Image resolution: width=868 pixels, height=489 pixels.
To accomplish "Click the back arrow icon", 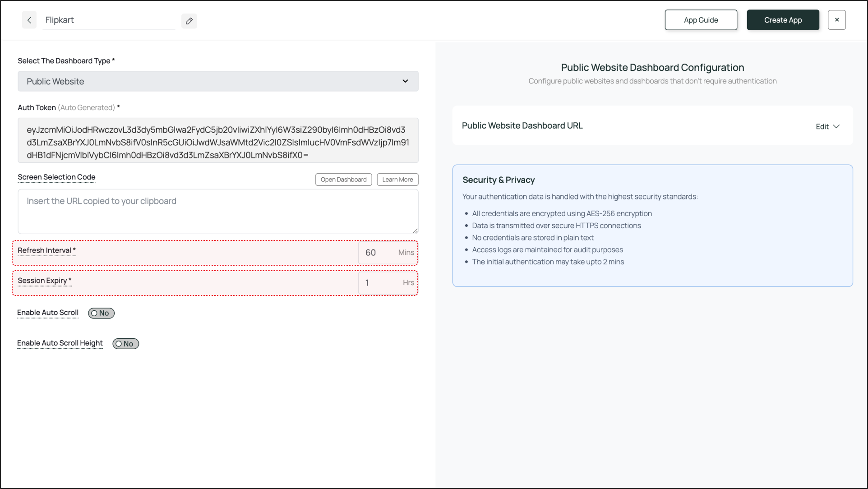I will pyautogui.click(x=29, y=20).
